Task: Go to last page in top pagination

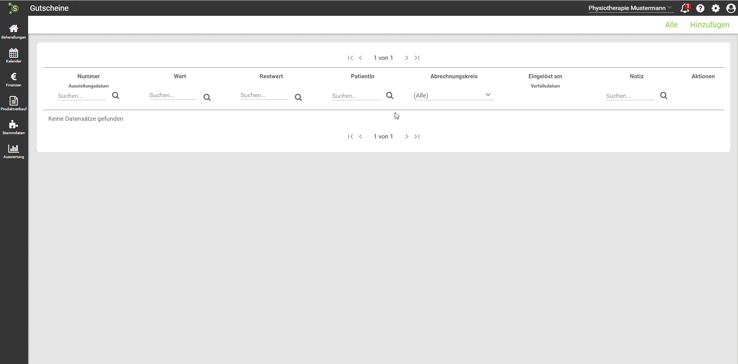Action: [417, 58]
